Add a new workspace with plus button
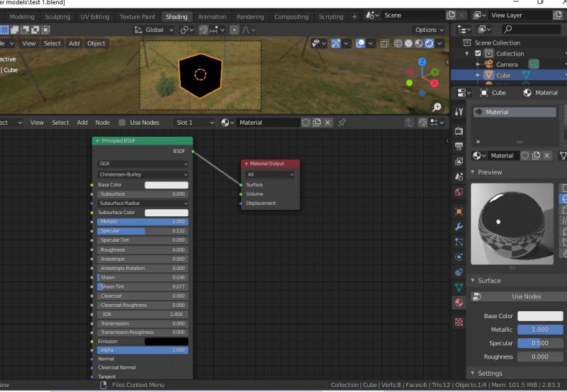Screen dimensions: 567x392 click(x=354, y=16)
